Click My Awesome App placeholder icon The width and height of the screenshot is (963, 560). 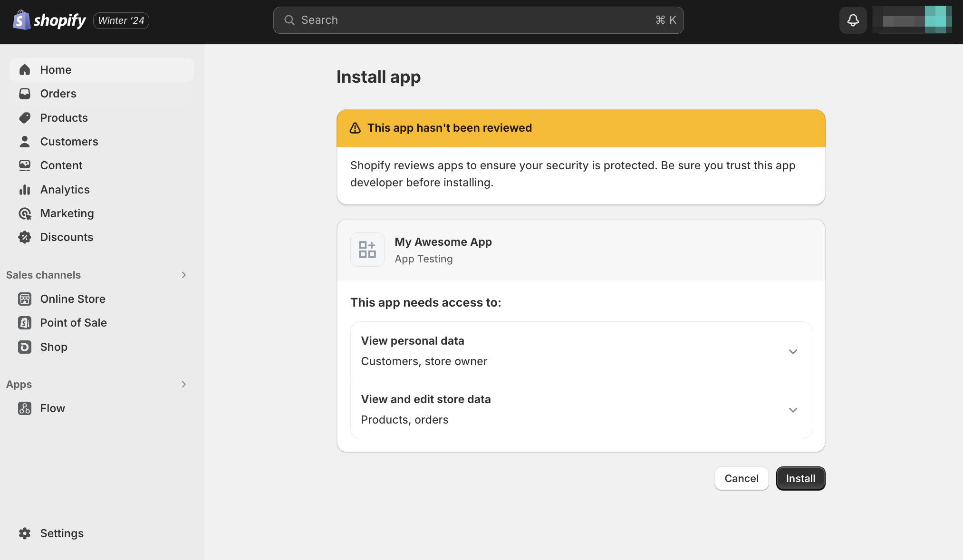pos(367,250)
